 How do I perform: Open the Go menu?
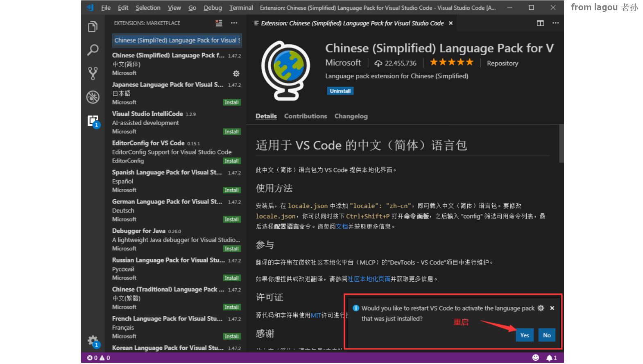(192, 7)
